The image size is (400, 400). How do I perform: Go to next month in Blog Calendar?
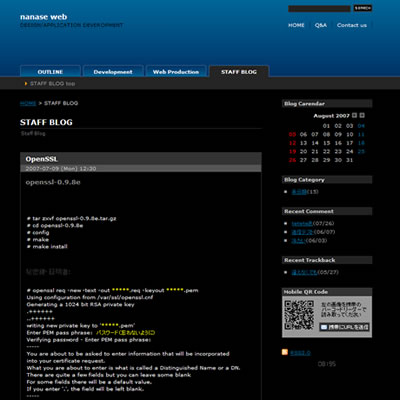point(362,115)
